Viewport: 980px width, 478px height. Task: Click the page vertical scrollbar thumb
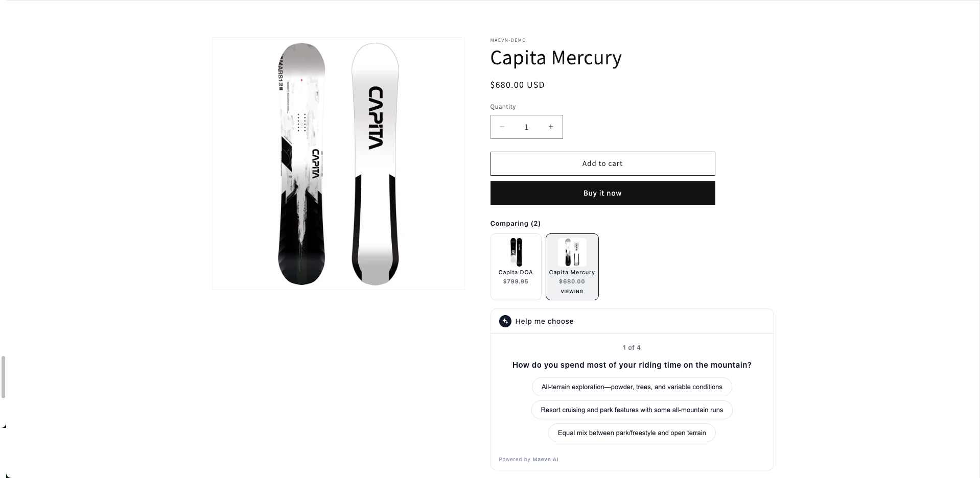[3, 377]
